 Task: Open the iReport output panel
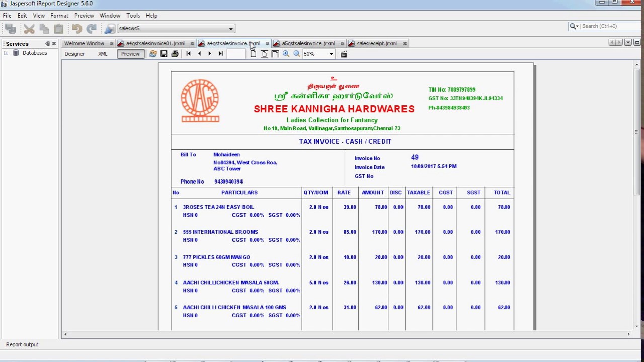(22, 345)
